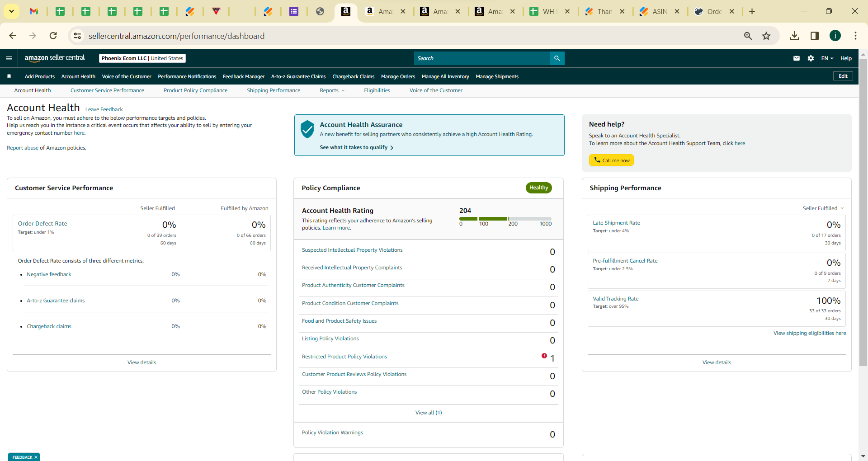
Task: Open the A-to-z Guarantee claims metric link
Action: pyautogui.click(x=56, y=301)
